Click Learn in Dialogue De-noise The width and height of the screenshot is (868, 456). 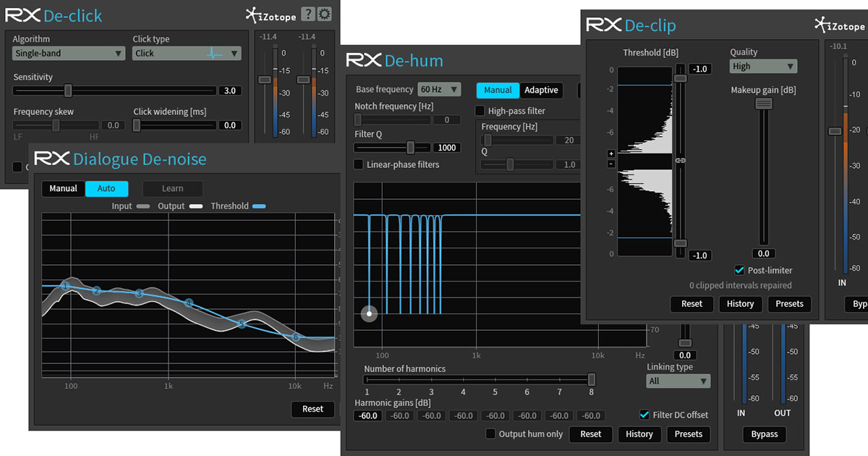(172, 189)
